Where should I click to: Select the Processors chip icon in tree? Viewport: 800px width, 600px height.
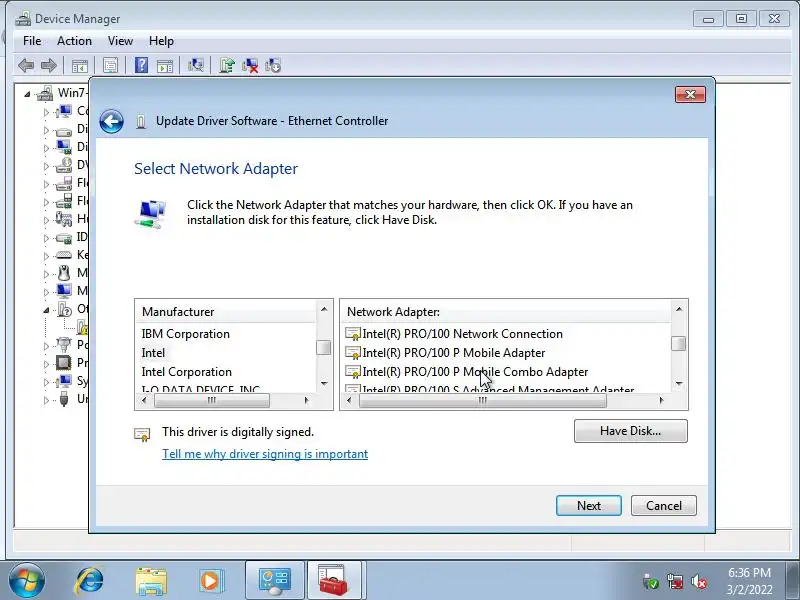click(x=63, y=363)
